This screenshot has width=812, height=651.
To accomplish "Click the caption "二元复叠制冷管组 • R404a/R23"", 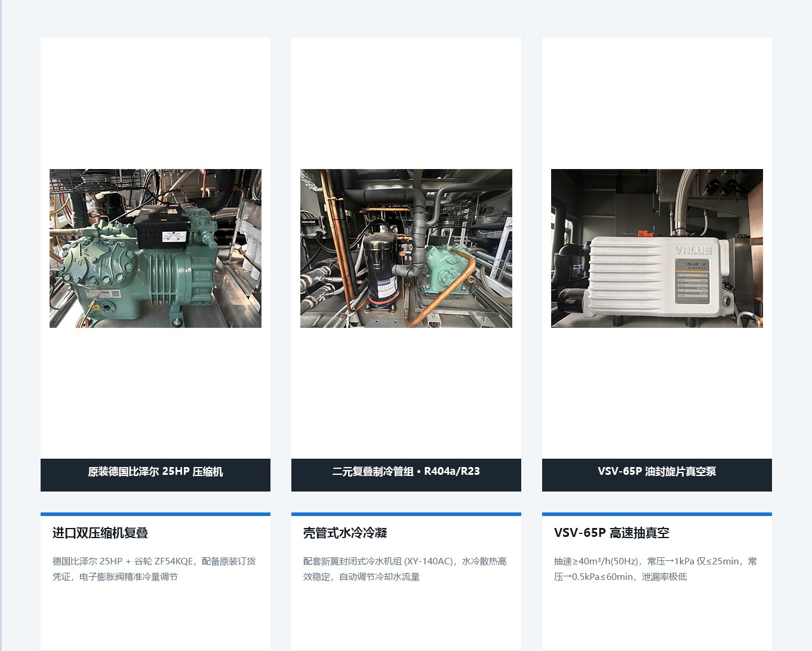I will pos(406,471).
